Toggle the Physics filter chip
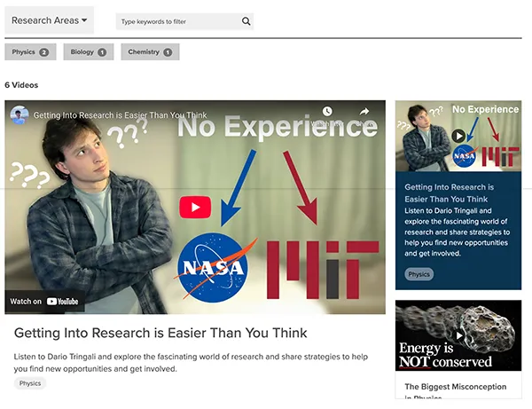 (x=30, y=52)
